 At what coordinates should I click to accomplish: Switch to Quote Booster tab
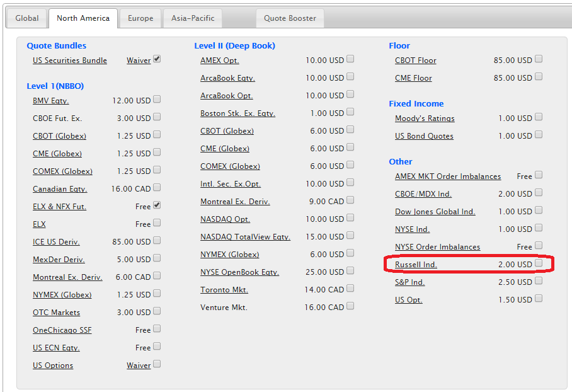tap(290, 18)
